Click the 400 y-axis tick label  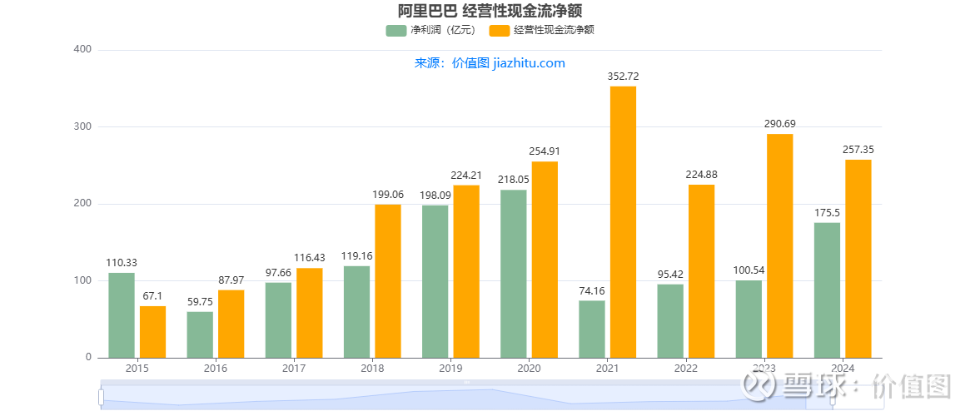[x=83, y=49]
